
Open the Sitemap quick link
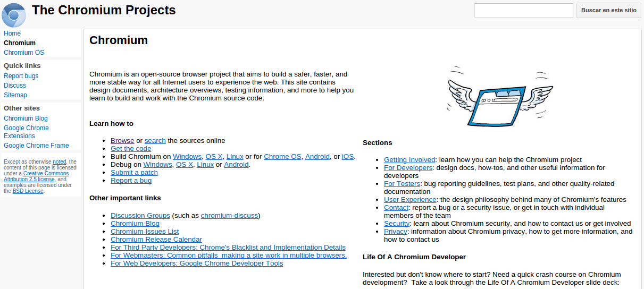[x=15, y=95]
